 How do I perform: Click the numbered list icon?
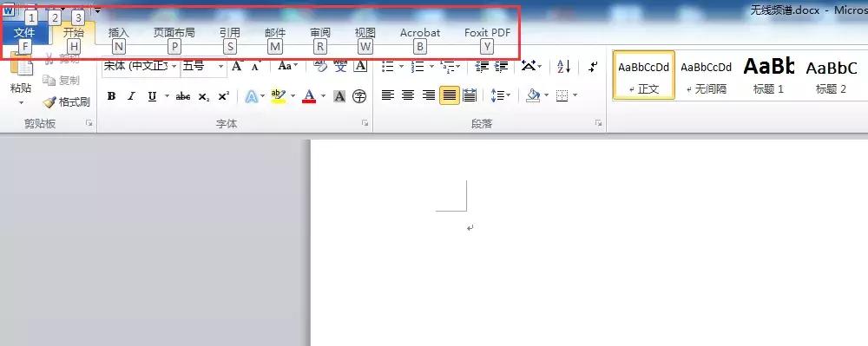[418, 66]
